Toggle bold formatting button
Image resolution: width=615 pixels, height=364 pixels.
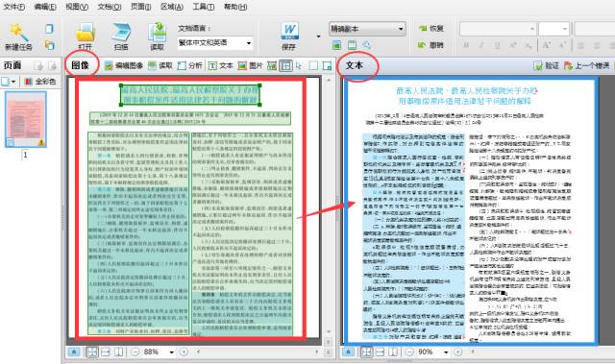click(466, 45)
